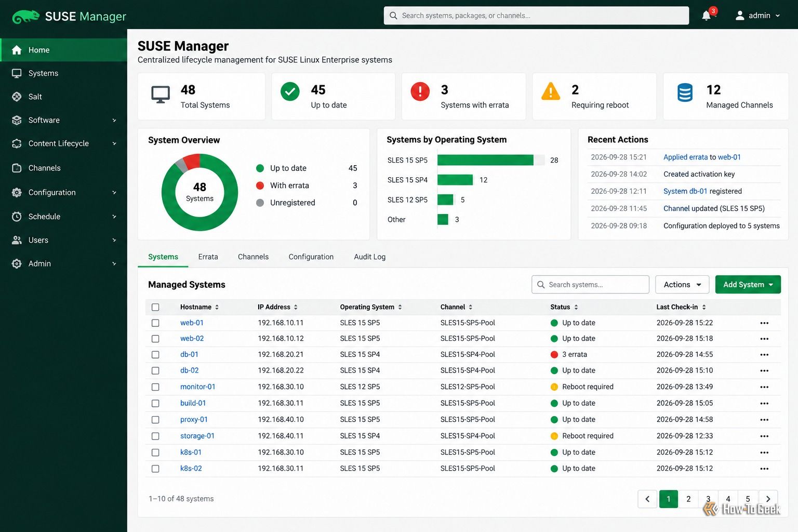Click the Schedule clock icon in sidebar

pyautogui.click(x=17, y=216)
